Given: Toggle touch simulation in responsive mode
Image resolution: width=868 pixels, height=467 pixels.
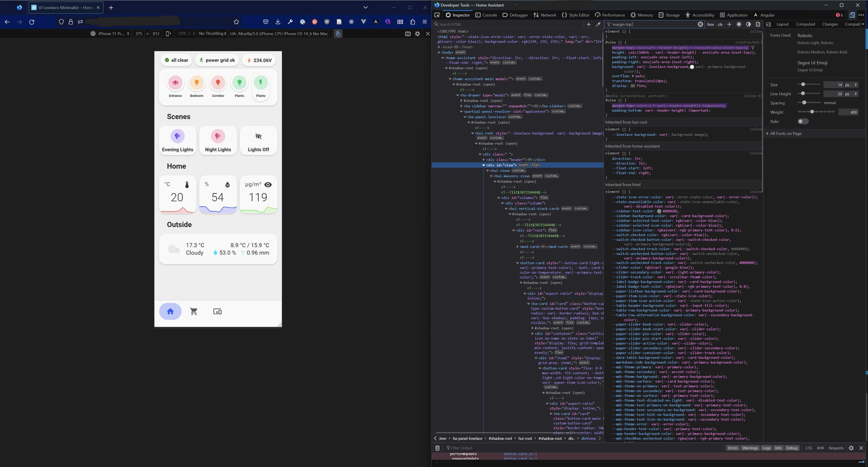Looking at the screenshot, I should (x=338, y=33).
